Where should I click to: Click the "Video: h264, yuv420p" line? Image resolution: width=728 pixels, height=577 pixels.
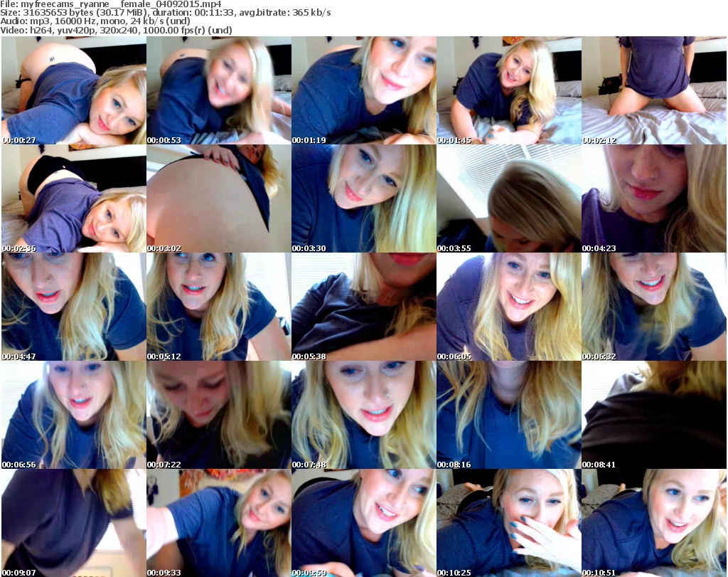[x=116, y=30]
